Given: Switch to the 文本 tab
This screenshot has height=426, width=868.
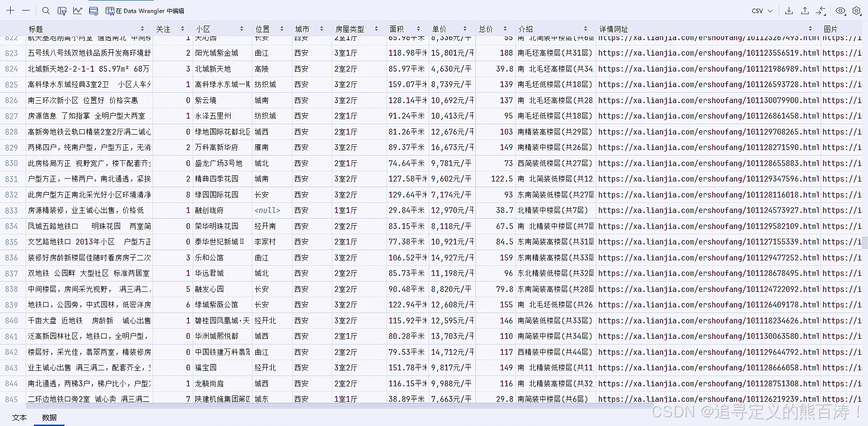Looking at the screenshot, I should click(x=19, y=417).
